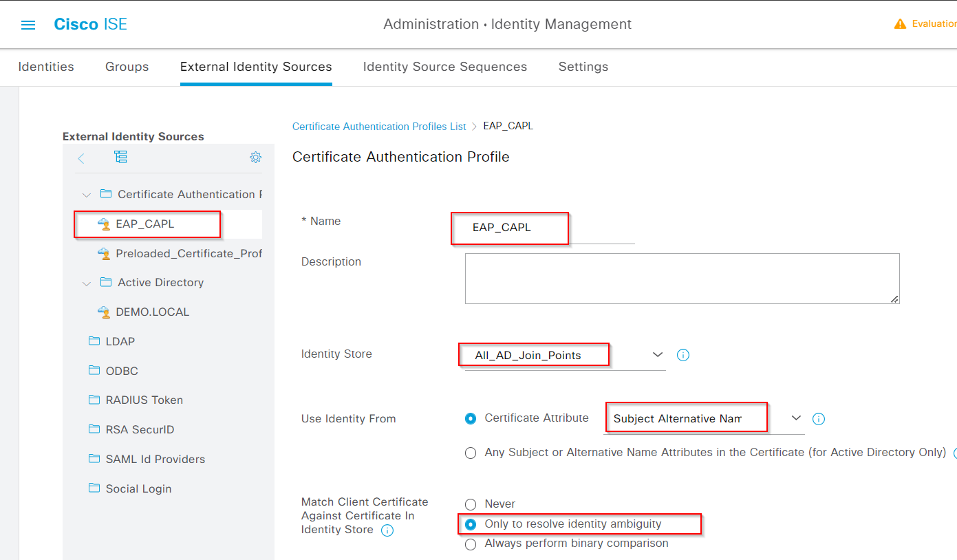Click the Cisco ISE logo
This screenshot has height=560, width=957.
(x=91, y=25)
